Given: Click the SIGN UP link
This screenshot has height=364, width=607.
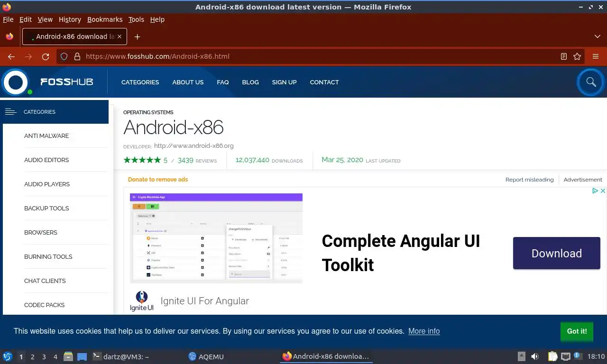Looking at the screenshot, I should click(x=285, y=82).
